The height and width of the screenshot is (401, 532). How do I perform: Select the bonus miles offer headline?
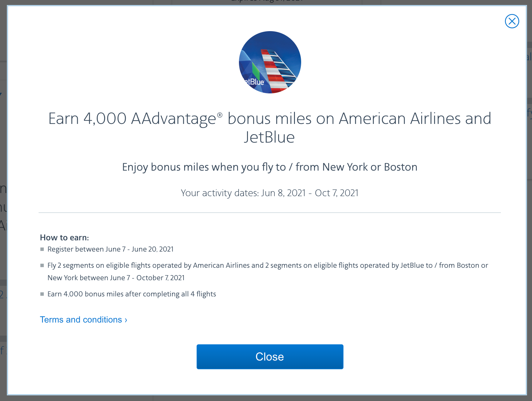[x=269, y=128]
